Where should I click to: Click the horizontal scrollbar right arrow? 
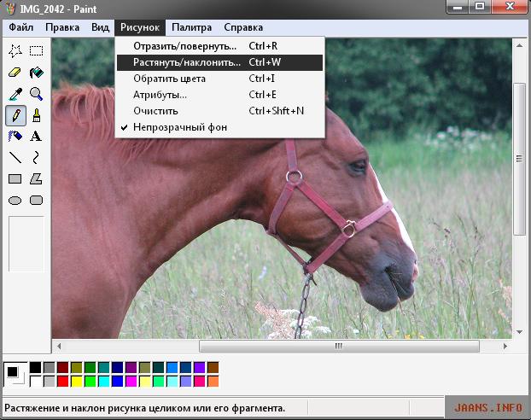505,347
